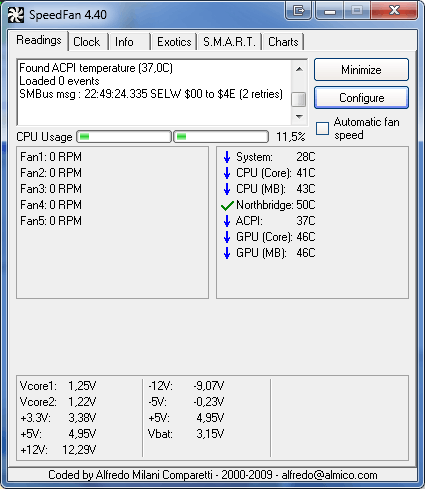Click the down arrow icon beside CPU (MB)
The width and height of the screenshot is (425, 489).
point(227,189)
